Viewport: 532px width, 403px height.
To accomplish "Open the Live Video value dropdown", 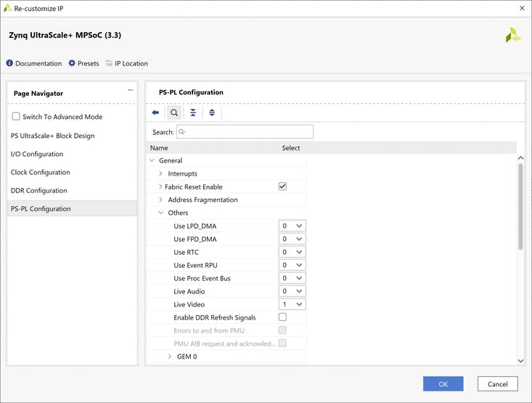I will coord(292,304).
